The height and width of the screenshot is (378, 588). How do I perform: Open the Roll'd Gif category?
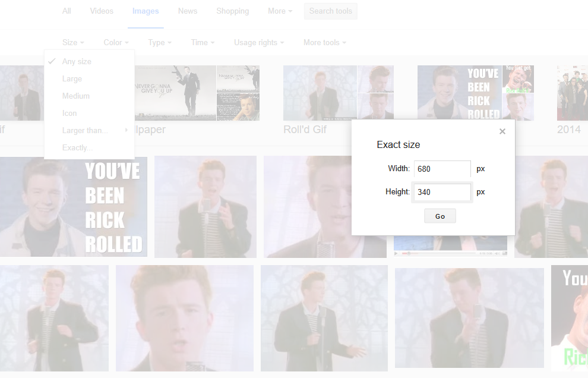[x=305, y=130]
